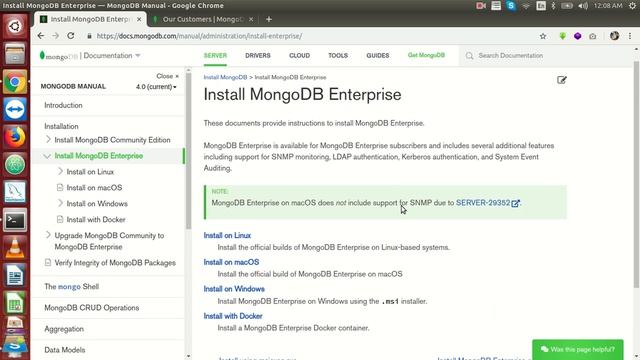Switch to the SERVER tab

[215, 56]
